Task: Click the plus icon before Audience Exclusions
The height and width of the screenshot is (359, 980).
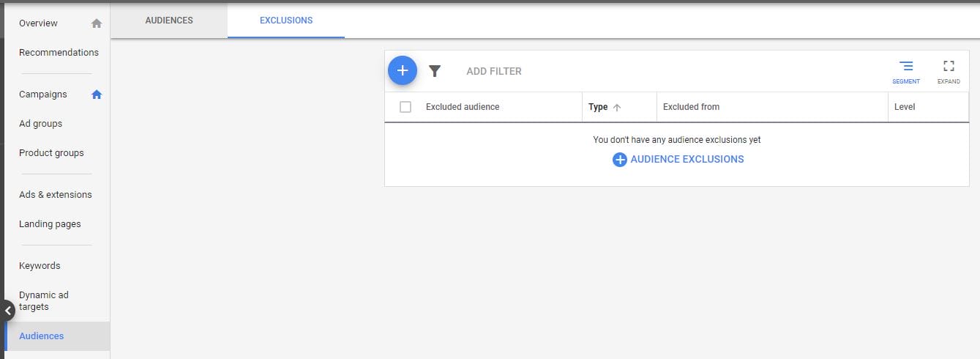Action: pos(619,160)
